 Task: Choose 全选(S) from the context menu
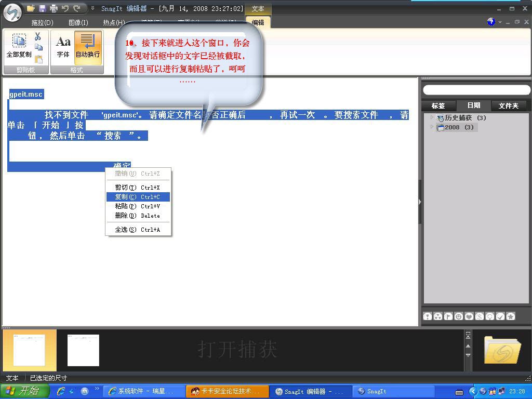(x=138, y=230)
